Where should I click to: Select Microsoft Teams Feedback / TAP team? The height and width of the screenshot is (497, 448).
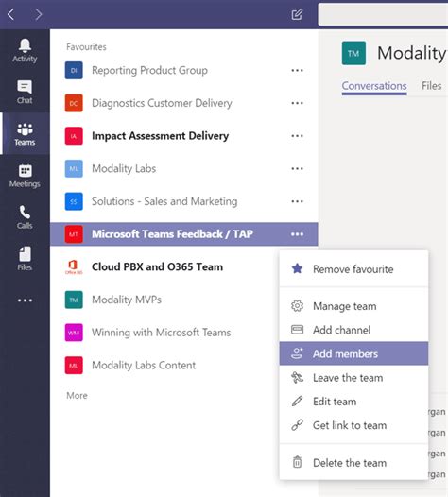tap(172, 234)
